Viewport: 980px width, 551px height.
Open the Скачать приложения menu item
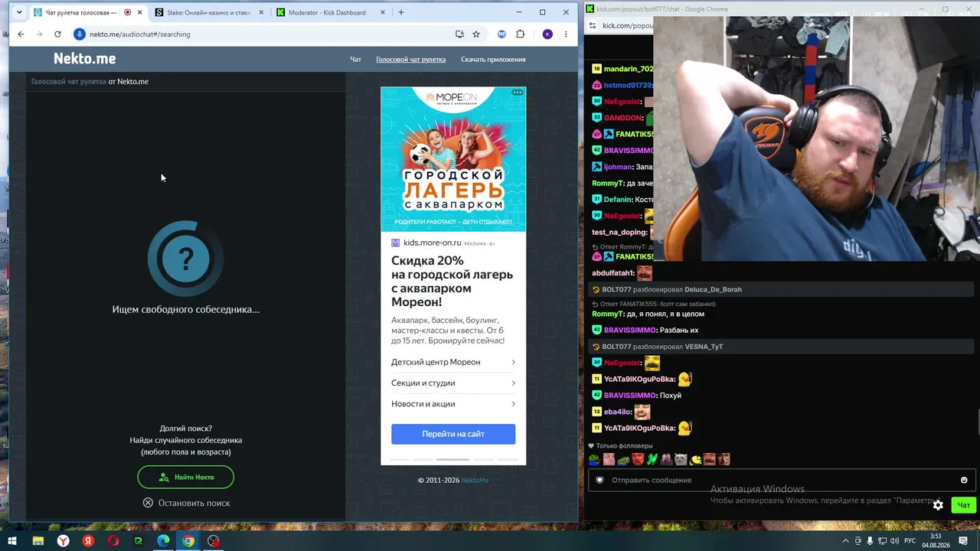pyautogui.click(x=493, y=59)
